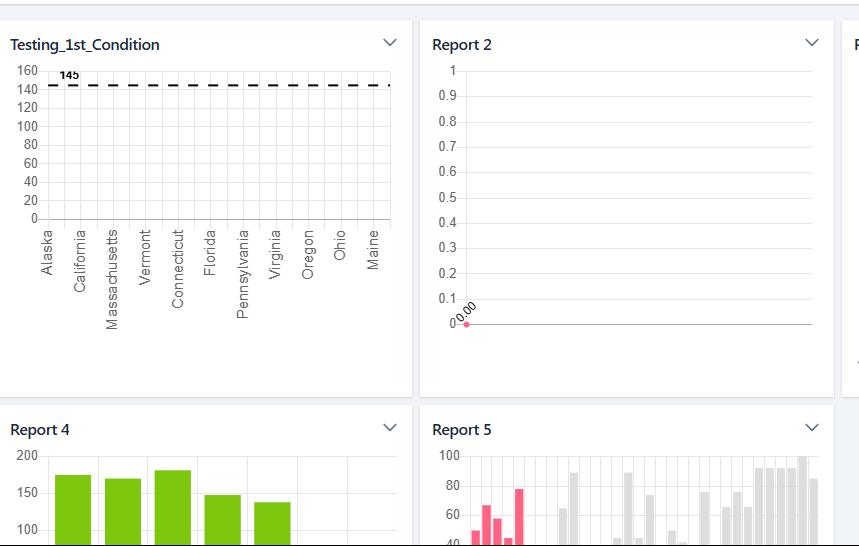Expand the Testing_1st_Condition panel options chevron

pyautogui.click(x=390, y=43)
